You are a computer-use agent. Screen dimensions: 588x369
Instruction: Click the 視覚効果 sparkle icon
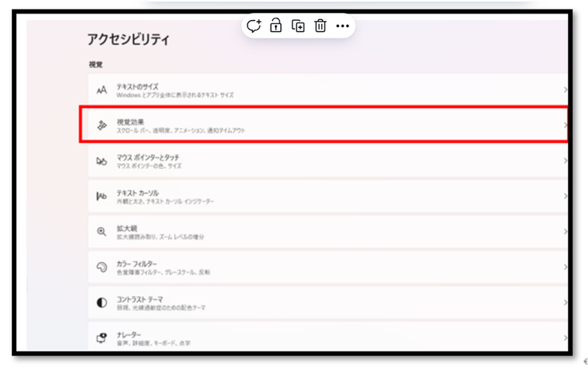(x=102, y=125)
